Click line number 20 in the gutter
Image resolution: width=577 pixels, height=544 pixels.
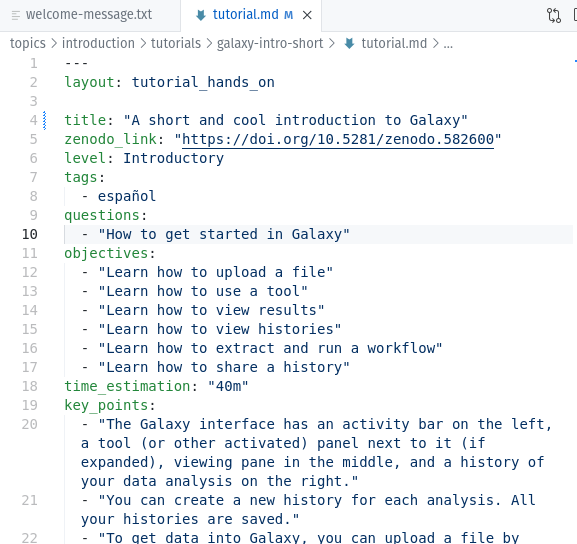(x=29, y=424)
